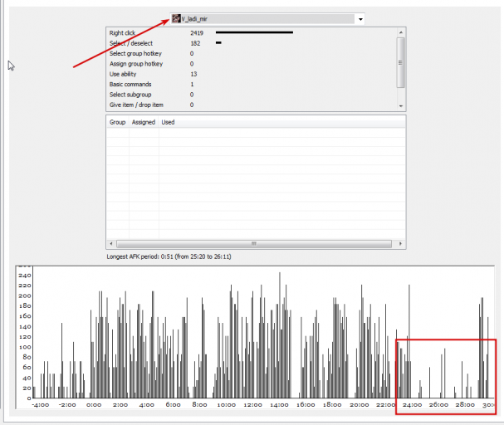Image resolution: width=504 pixels, height=425 pixels.
Task: Click the Select / deselect short bar
Action: tap(218, 42)
